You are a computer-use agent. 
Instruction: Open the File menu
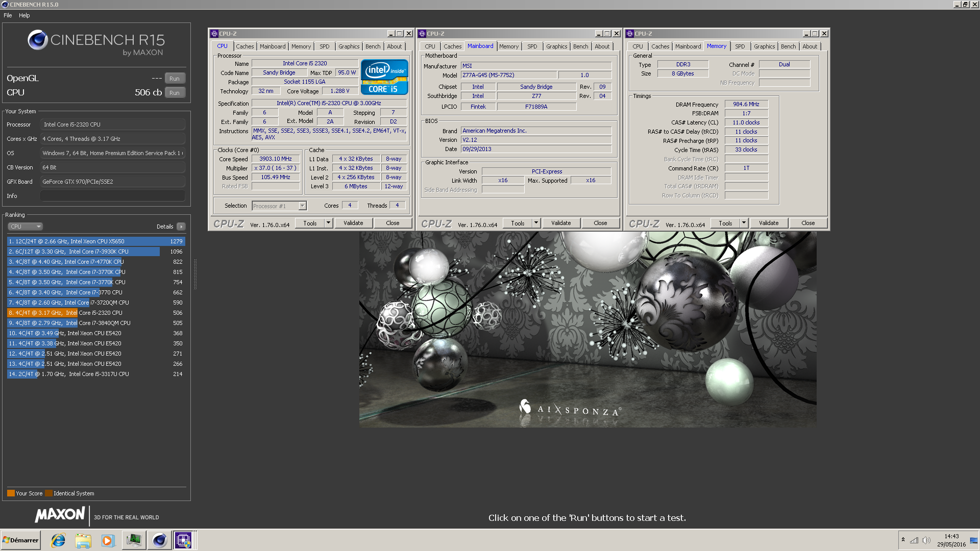8,15
